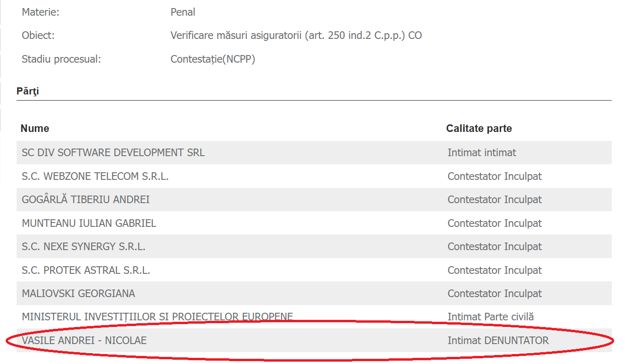Click the Stadiu procesual label

click(61, 59)
